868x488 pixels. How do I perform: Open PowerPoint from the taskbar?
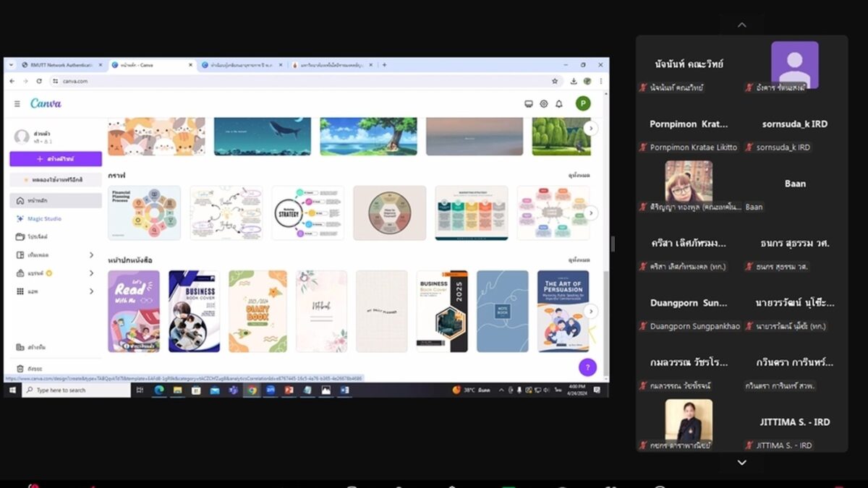288,390
